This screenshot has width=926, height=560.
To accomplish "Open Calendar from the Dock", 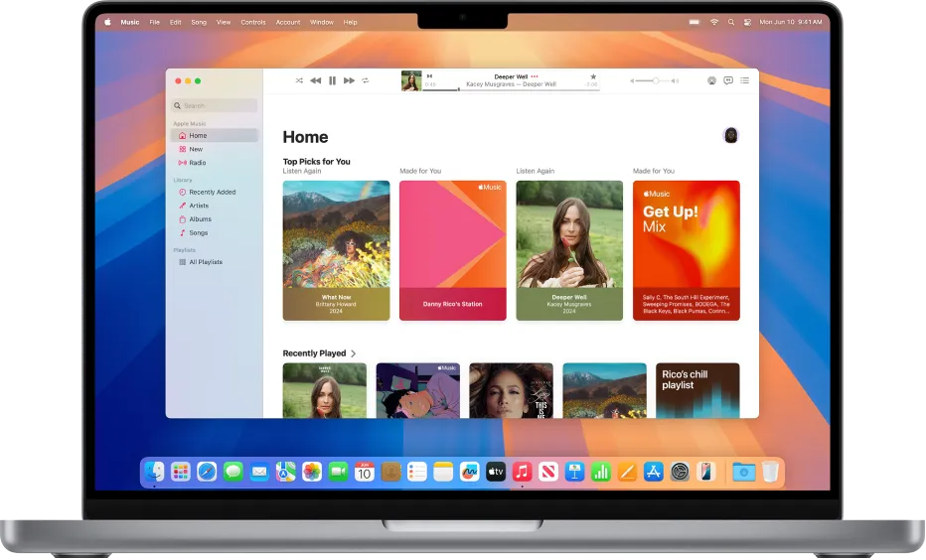I will pos(365,472).
